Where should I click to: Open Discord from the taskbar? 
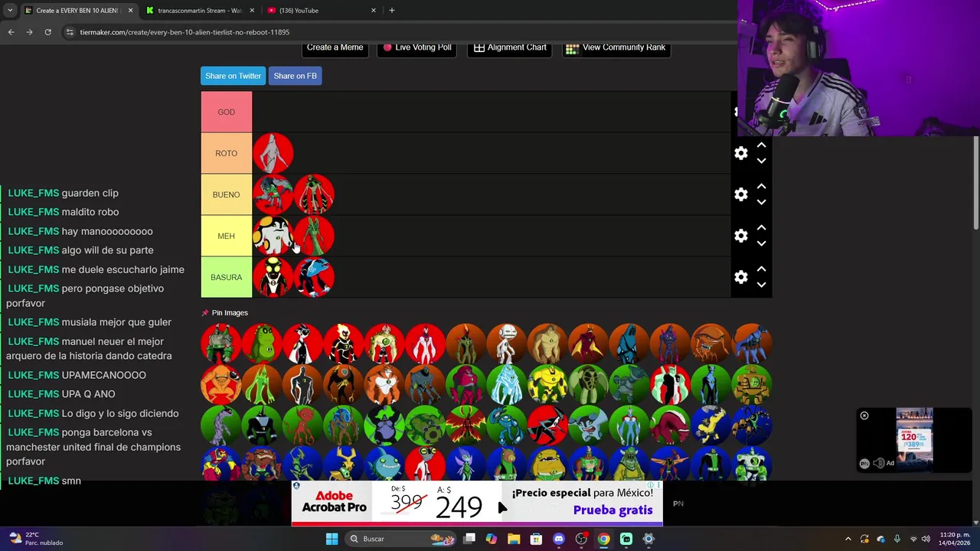coord(559,539)
